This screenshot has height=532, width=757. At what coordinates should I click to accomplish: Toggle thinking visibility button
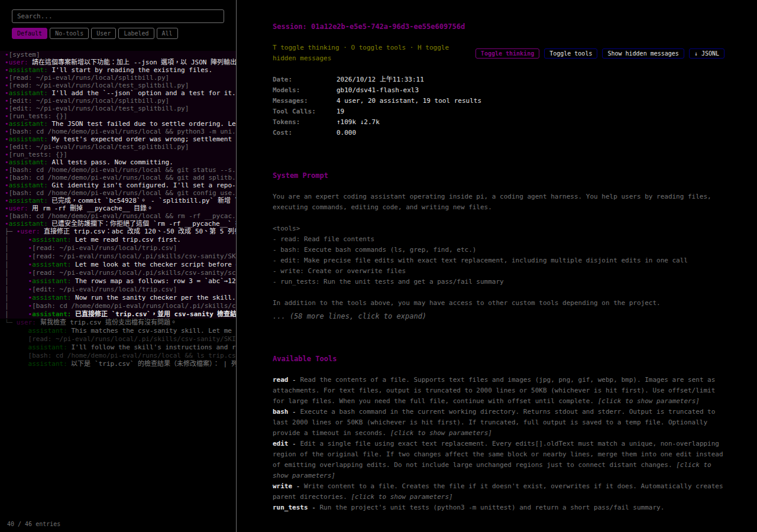(x=507, y=53)
